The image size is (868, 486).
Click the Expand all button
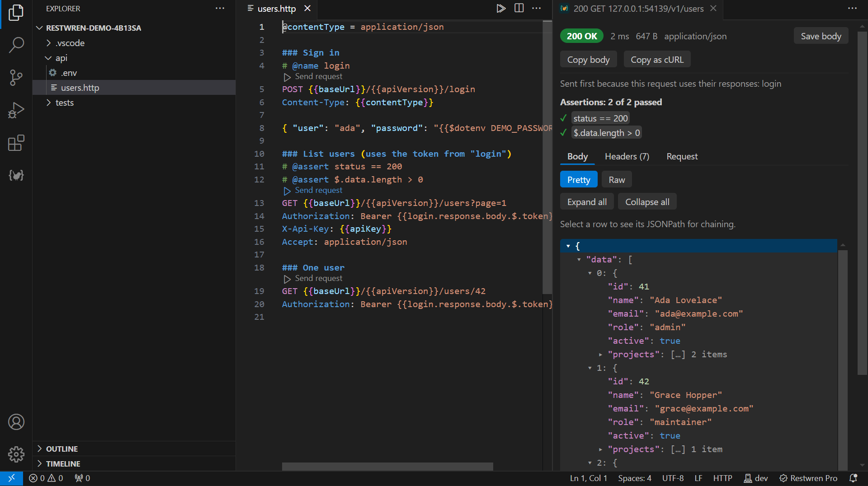point(587,202)
